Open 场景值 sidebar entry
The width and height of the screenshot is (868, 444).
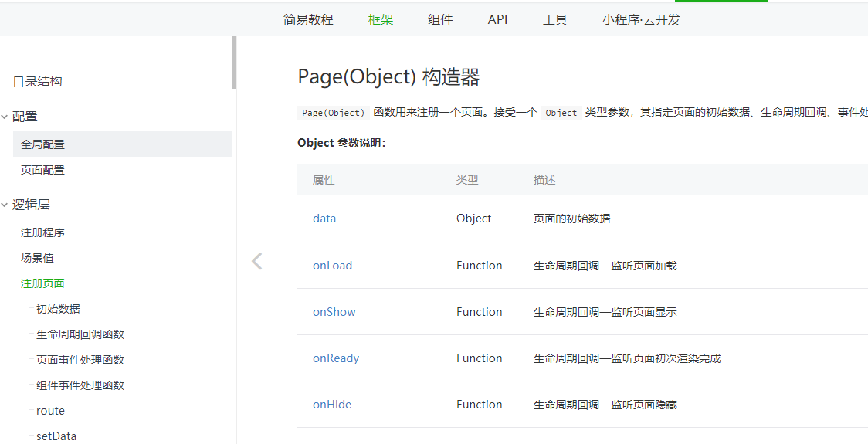tap(38, 258)
